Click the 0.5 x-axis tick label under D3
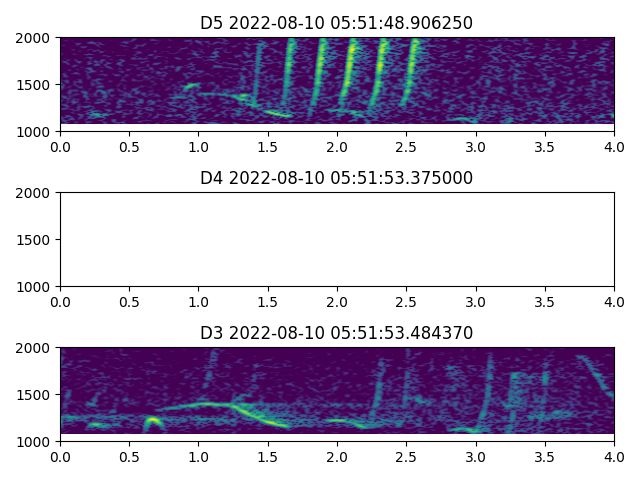Image resolution: width=640 pixels, height=480 pixels. click(x=129, y=457)
